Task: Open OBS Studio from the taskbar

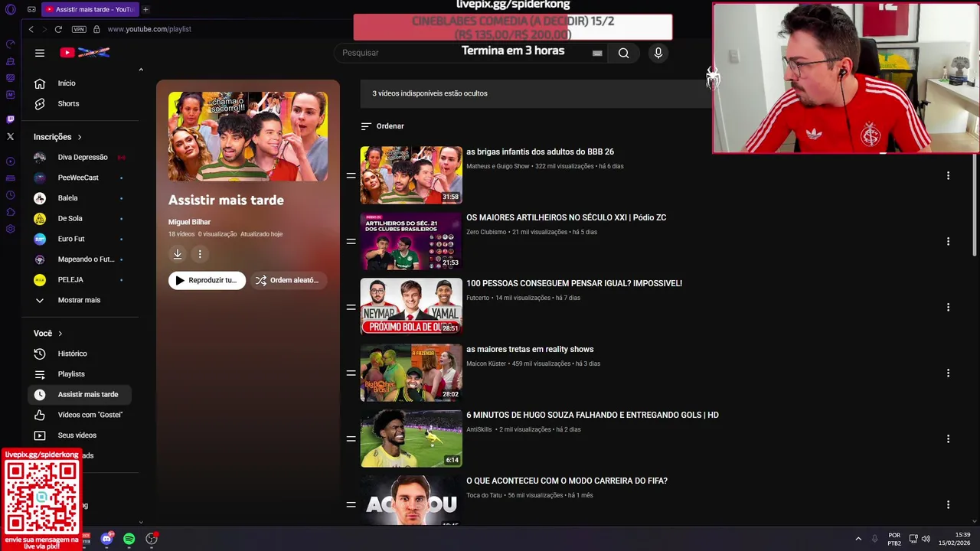Action: click(x=152, y=539)
